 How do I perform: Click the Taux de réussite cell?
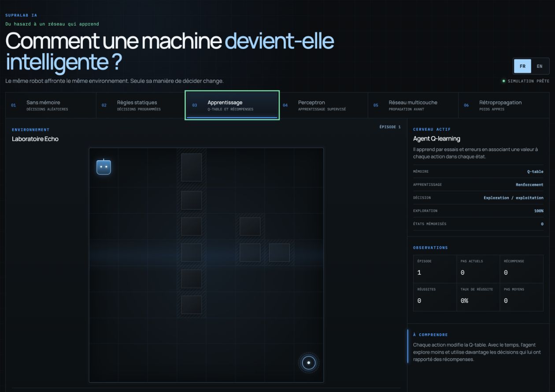[478, 297]
